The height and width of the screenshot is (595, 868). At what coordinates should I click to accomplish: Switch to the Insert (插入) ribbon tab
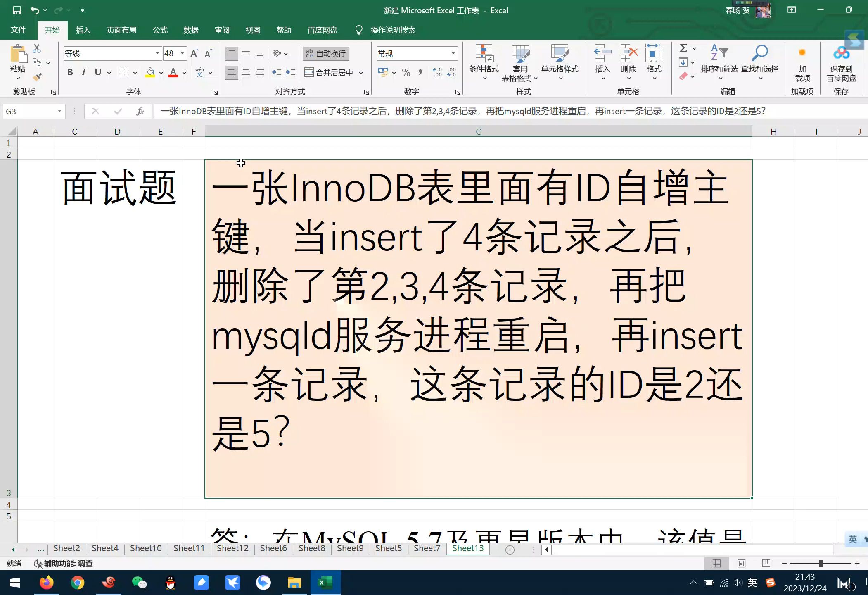(83, 30)
